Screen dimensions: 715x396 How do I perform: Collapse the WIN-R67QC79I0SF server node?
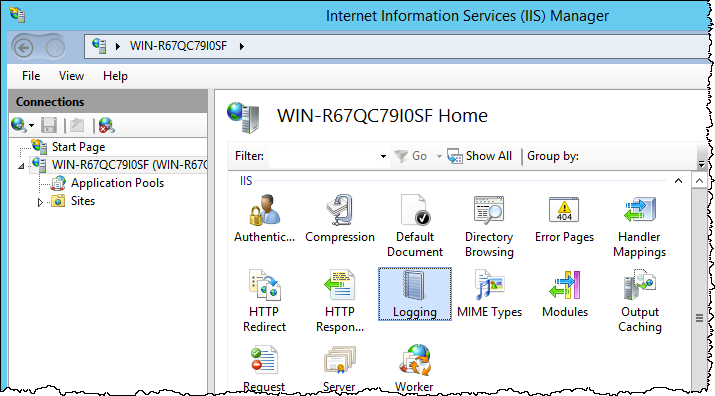click(21, 166)
